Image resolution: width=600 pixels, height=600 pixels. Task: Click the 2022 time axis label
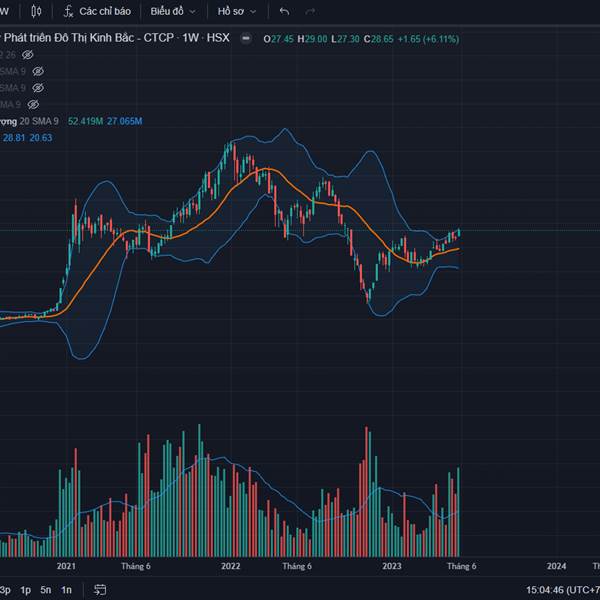click(x=230, y=566)
